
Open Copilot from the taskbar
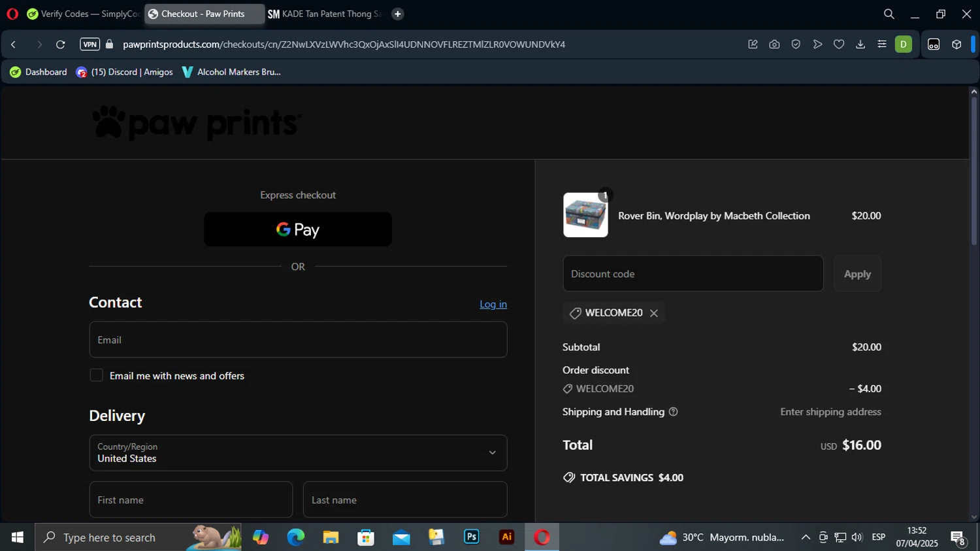(261, 537)
